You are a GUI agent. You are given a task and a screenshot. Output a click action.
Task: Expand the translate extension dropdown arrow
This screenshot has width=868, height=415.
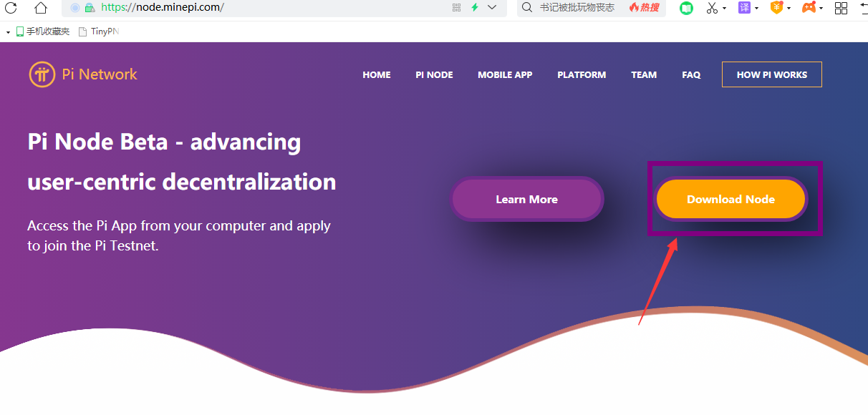coord(757,9)
